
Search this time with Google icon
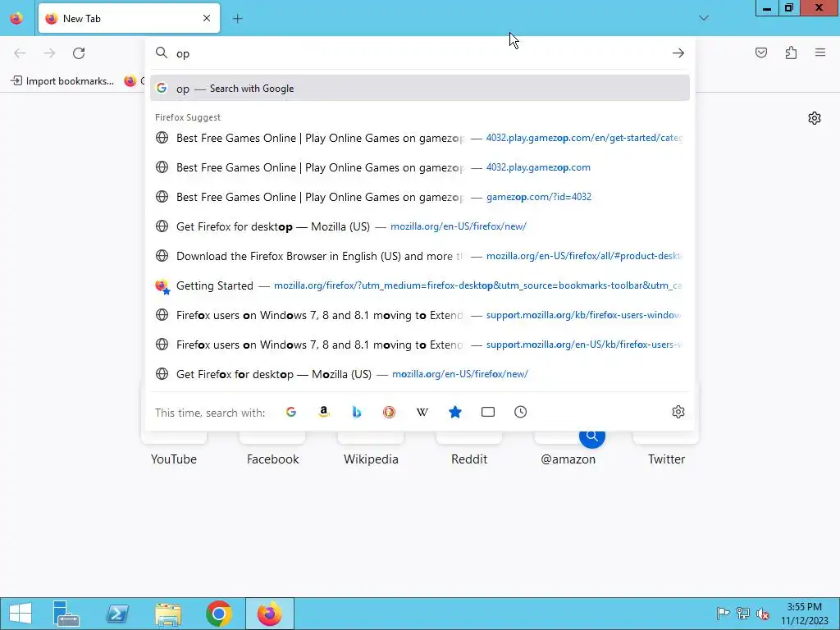click(x=291, y=412)
